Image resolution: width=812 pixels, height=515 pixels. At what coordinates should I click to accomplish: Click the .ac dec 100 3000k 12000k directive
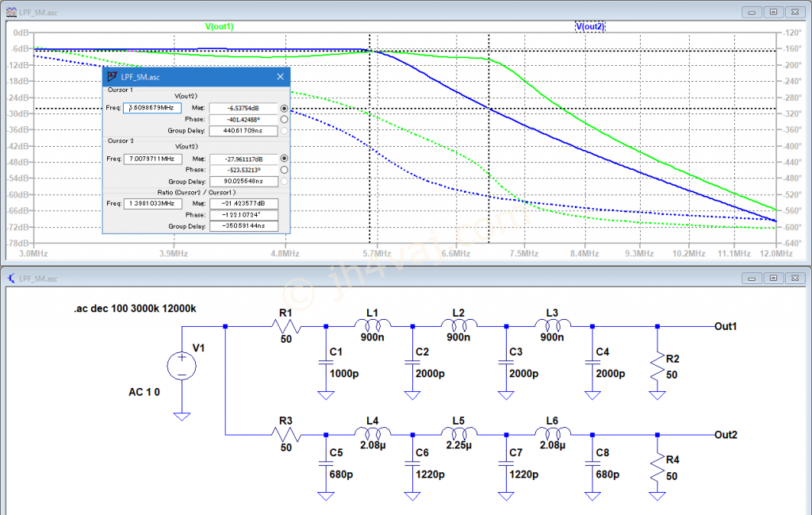(x=135, y=308)
